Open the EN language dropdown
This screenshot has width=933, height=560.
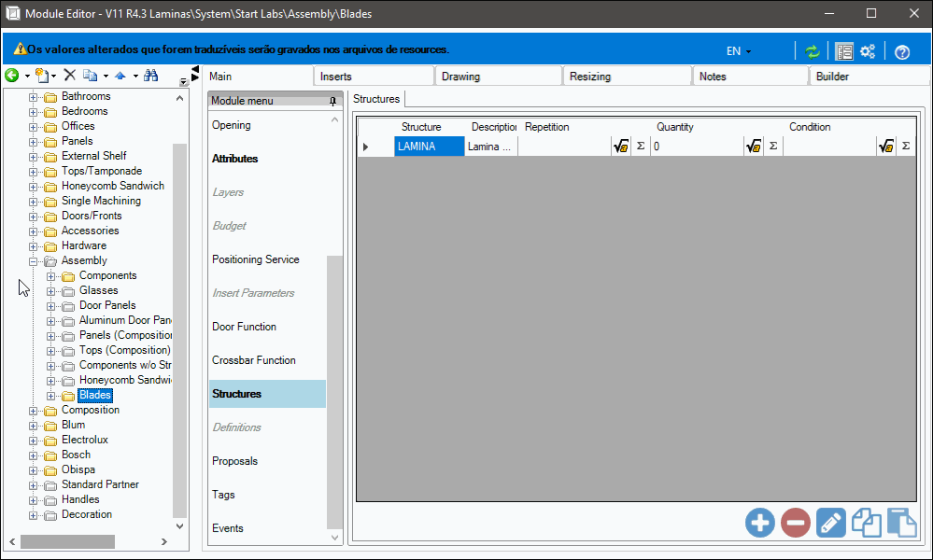click(x=739, y=51)
